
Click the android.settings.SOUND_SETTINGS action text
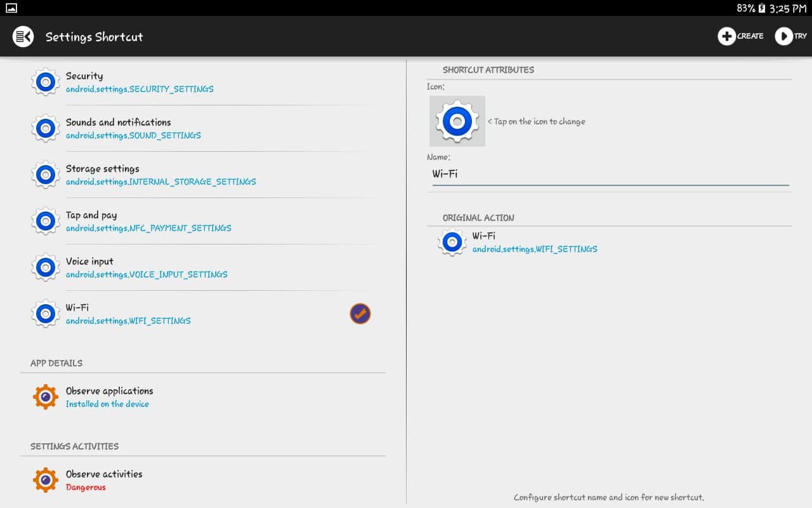133,136
